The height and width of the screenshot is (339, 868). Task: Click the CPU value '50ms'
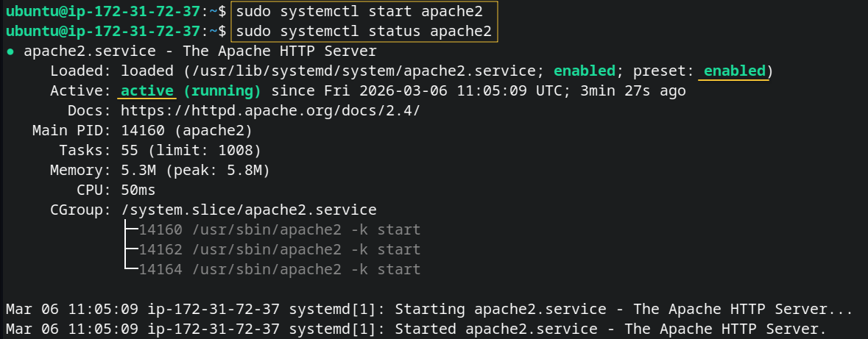[138, 190]
